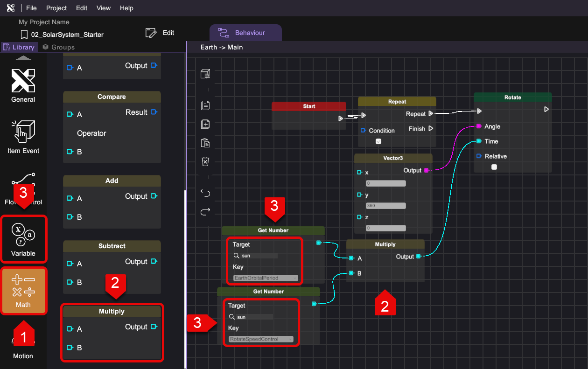Image resolution: width=588 pixels, height=369 pixels.
Task: Select the Math node category
Action: [x=23, y=291]
